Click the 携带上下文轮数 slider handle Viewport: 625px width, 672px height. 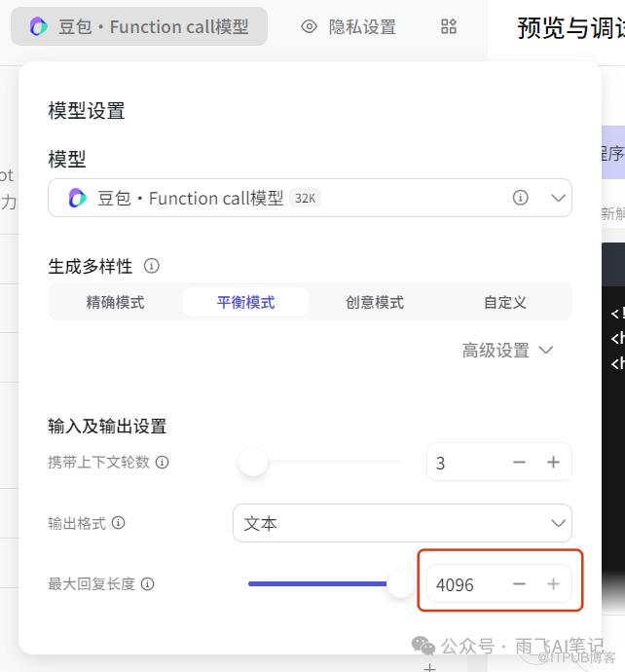(253, 462)
